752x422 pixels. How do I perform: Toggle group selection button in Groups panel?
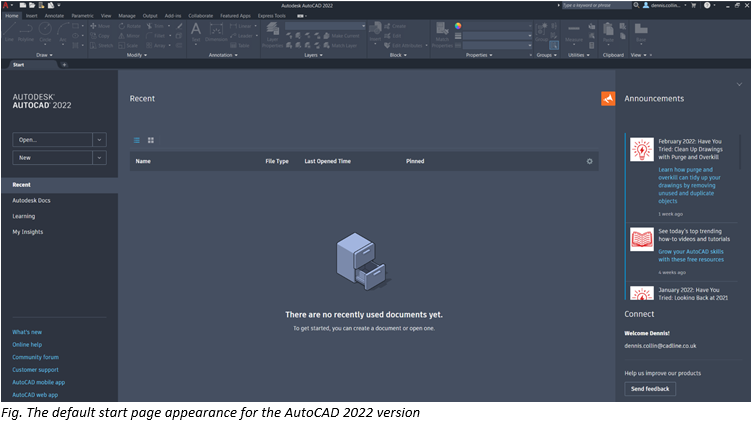554,46
